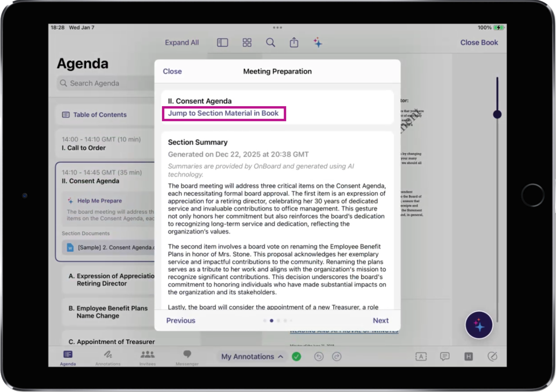The height and width of the screenshot is (392, 556).
Task: Select the highlighter tool
Action: (469, 356)
